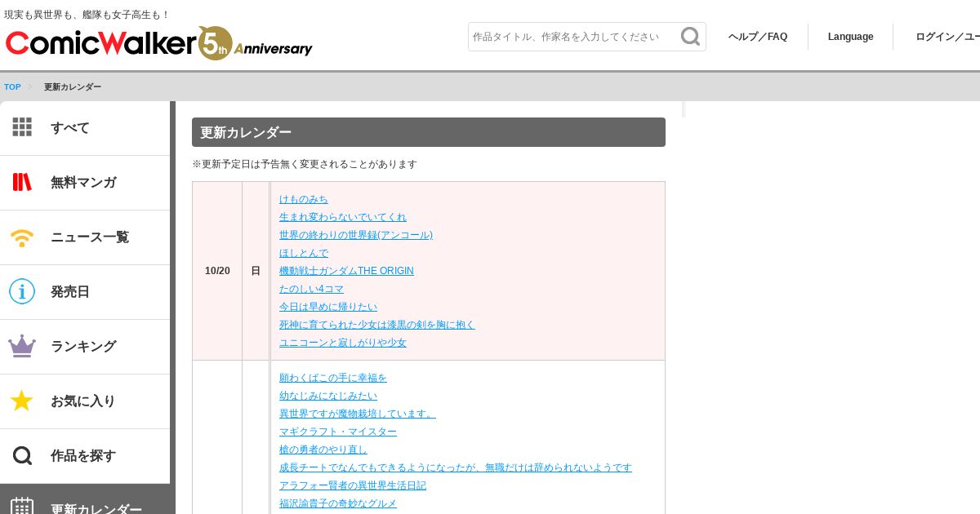Select お気に入り in the sidebar
The width and height of the screenshot is (980, 514).
coord(85,401)
